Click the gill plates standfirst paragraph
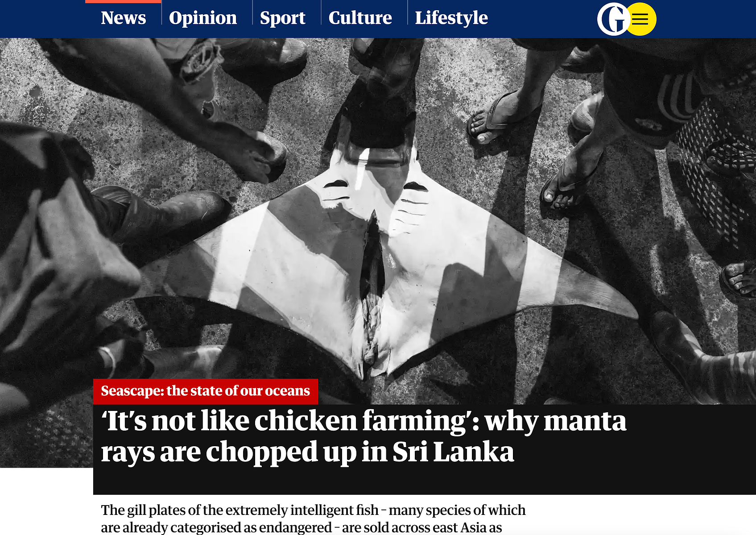 pos(313,518)
